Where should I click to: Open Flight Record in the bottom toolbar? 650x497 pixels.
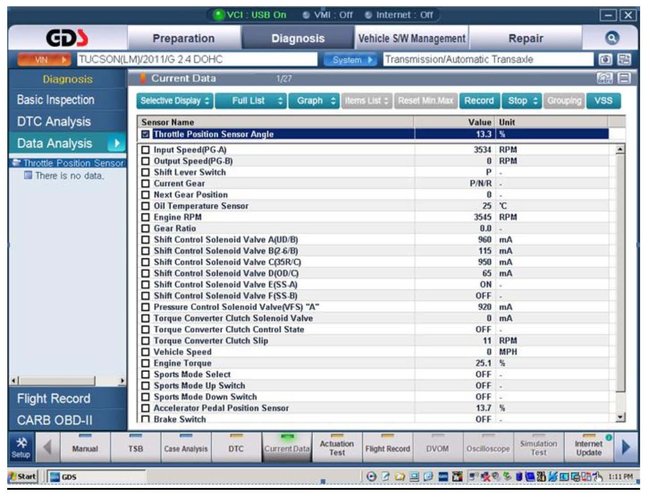pyautogui.click(x=388, y=448)
